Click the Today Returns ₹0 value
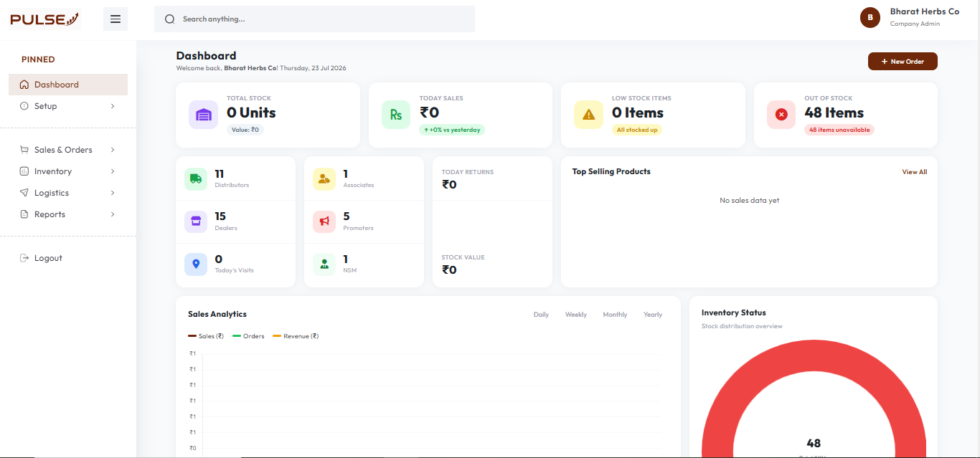 [449, 185]
